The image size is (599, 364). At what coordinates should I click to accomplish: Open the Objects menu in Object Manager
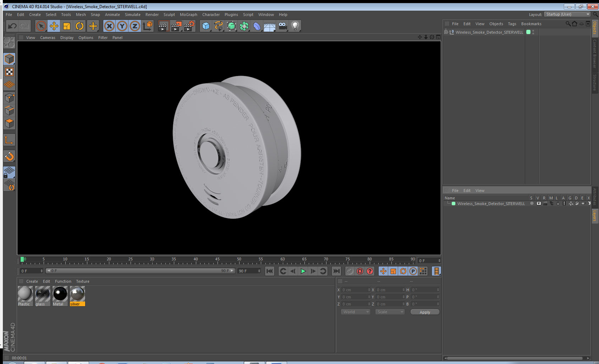(496, 24)
